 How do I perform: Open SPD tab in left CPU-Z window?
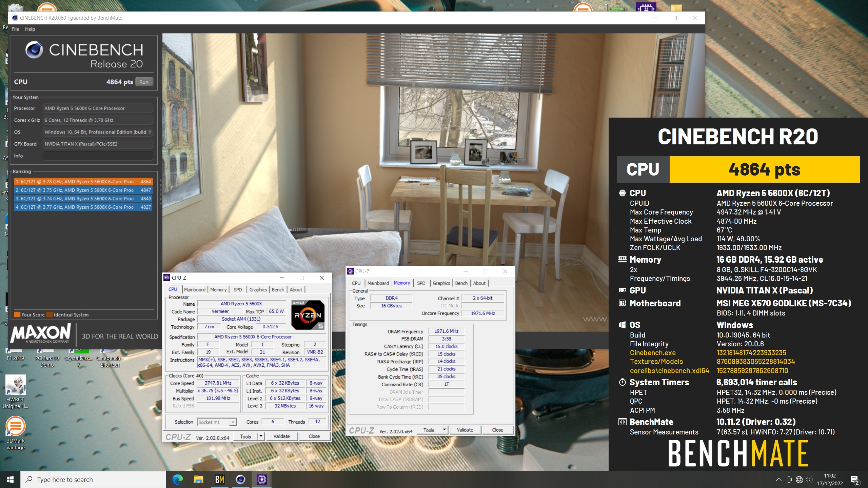[x=238, y=290]
